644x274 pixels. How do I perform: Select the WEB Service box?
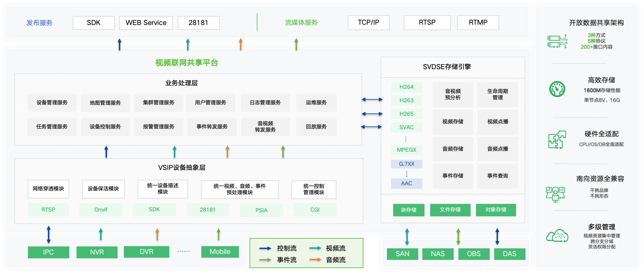click(146, 23)
